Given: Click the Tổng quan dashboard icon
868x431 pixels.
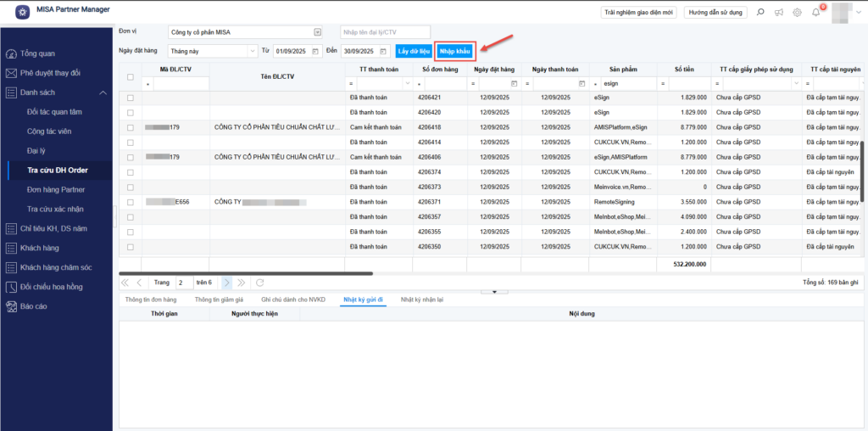Looking at the screenshot, I should [x=10, y=53].
